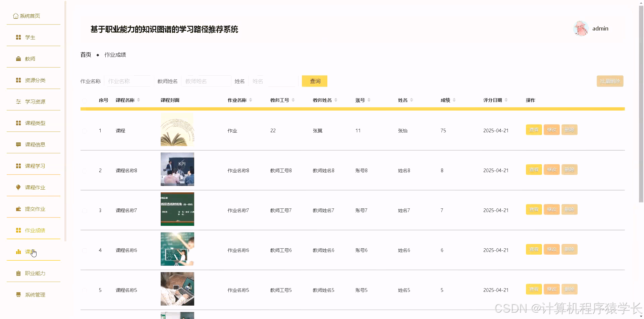This screenshot has height=319, width=644.
Task: Open 系统管理 via its sidebar icon
Action: point(18,294)
